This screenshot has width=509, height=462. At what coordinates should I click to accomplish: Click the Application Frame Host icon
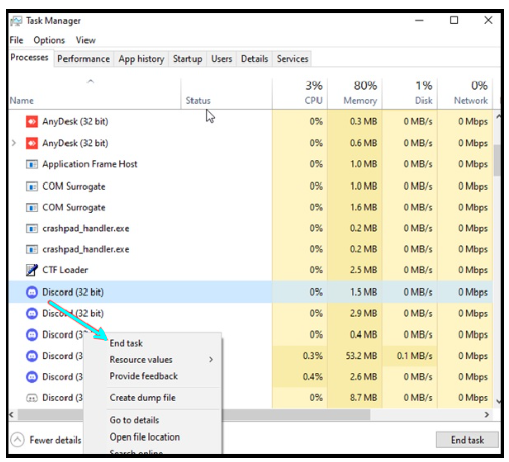pyautogui.click(x=32, y=164)
